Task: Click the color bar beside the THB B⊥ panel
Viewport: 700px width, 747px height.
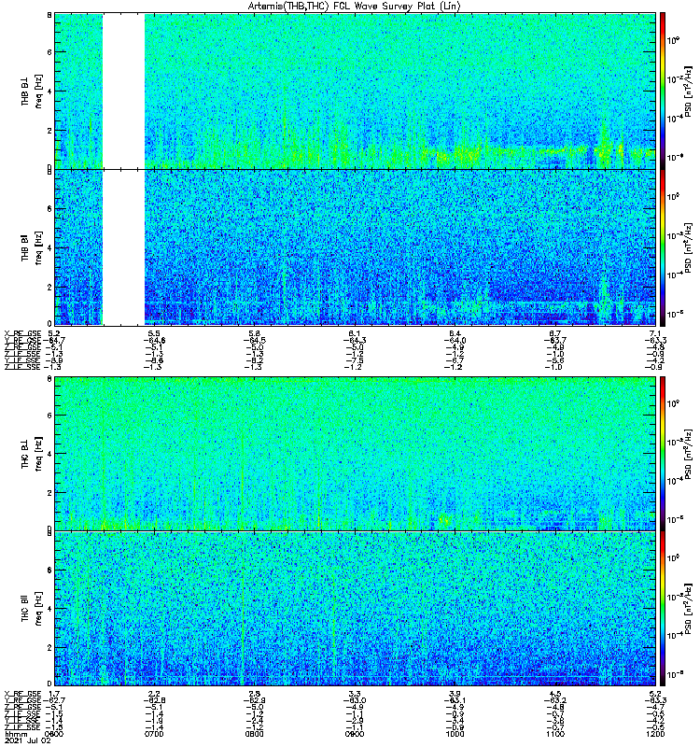Action: 663,91
